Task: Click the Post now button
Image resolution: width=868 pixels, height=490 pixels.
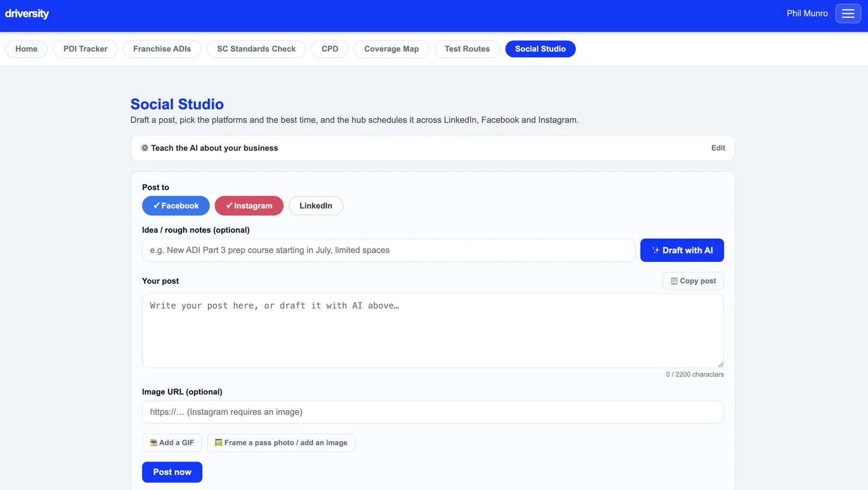Action: pos(172,472)
